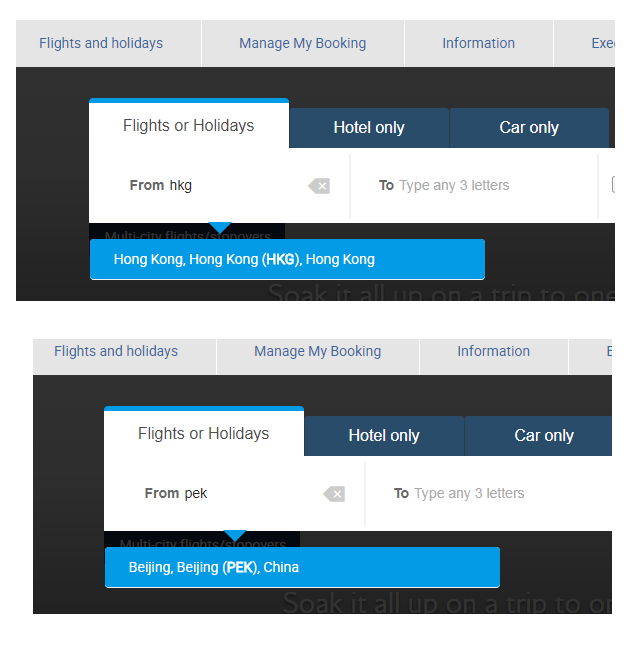The height and width of the screenshot is (656, 642).
Task: Select Hong Kong (HKG) airport suggestion
Action: (287, 260)
